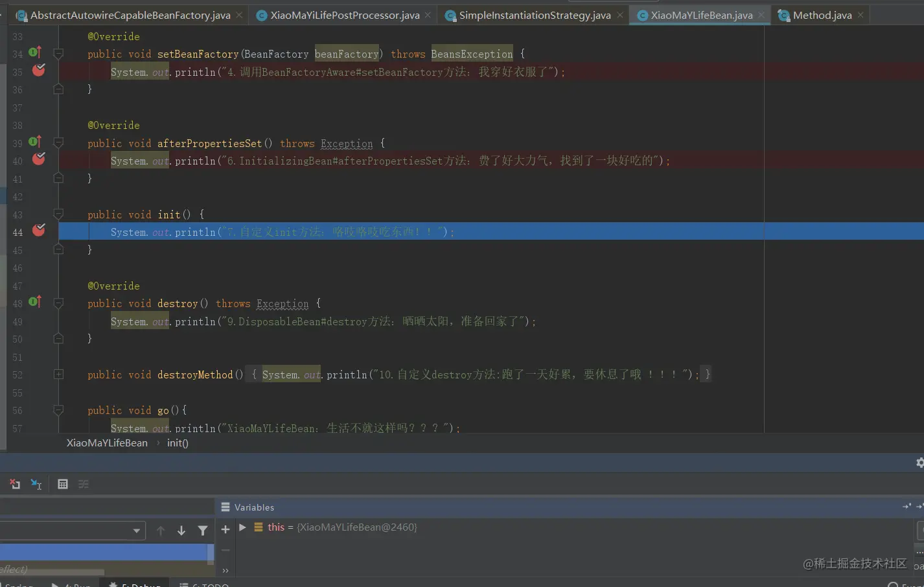Click the @Override annotation on line 47

[x=113, y=286]
